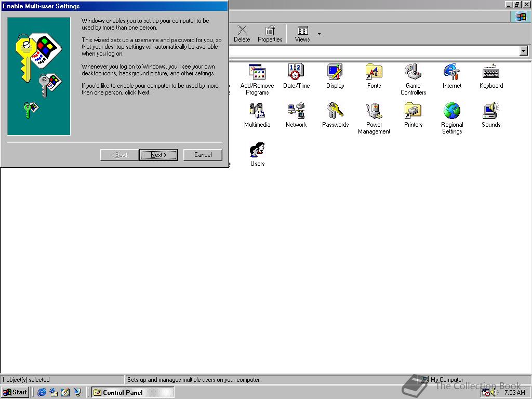Click Control Panel taskbar button
This screenshot has height=399, width=532.
point(133,393)
